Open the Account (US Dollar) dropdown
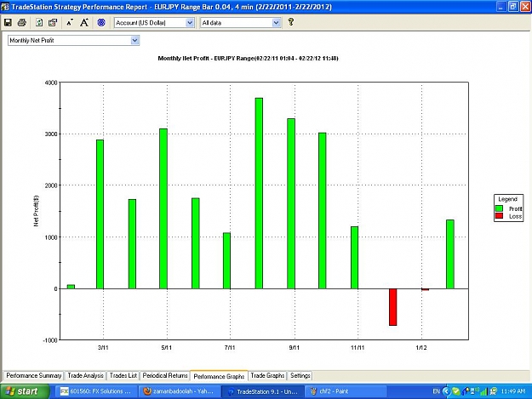532x399 pixels. pos(154,23)
